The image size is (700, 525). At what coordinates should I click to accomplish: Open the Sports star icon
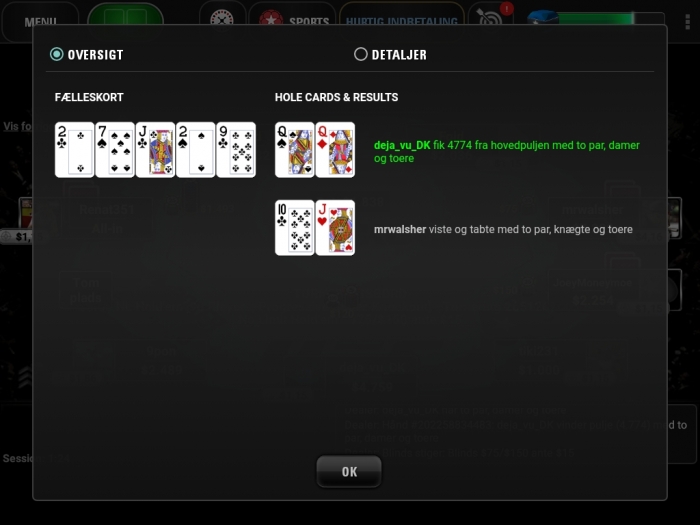270,20
